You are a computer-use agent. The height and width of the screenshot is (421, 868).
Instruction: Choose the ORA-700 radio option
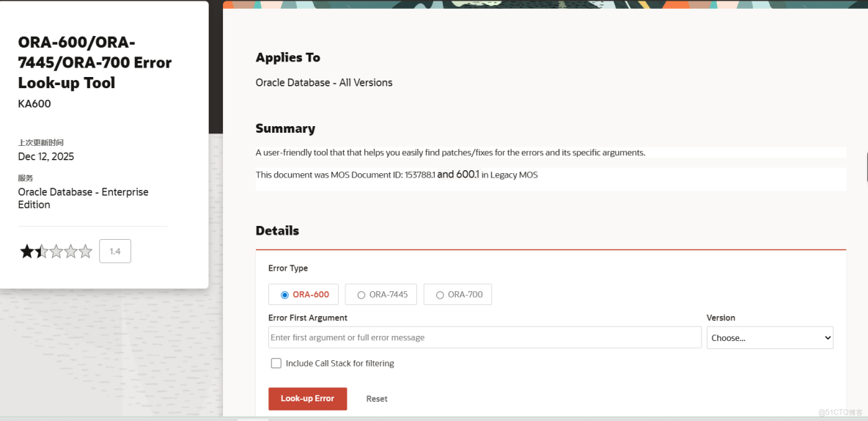pyautogui.click(x=440, y=295)
